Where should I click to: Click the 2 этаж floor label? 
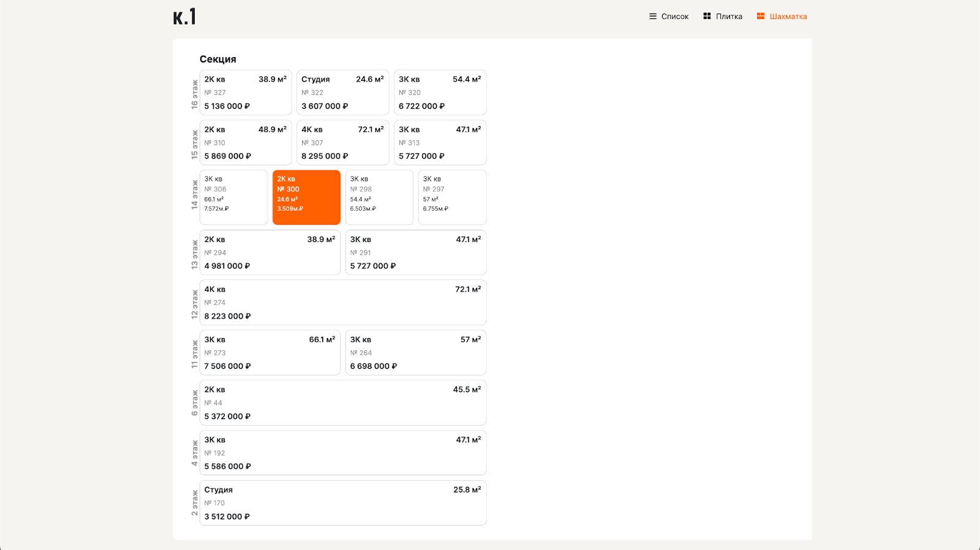[194, 503]
